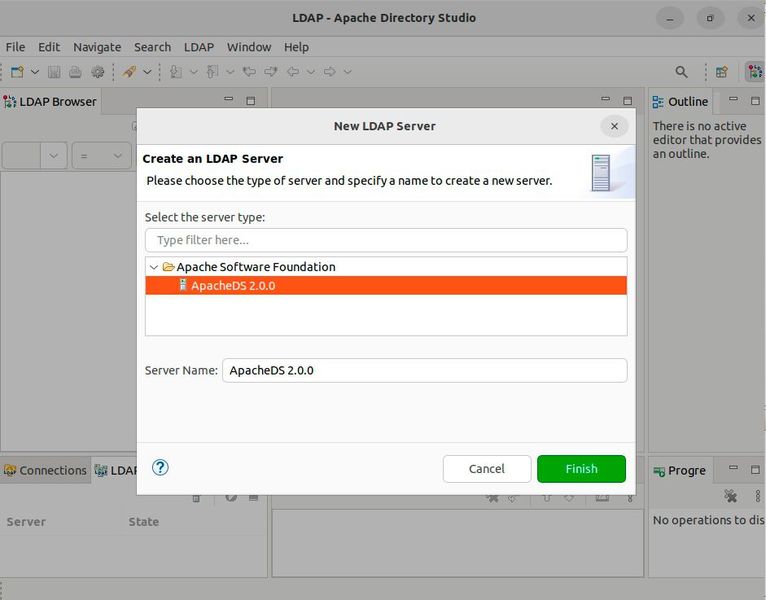Viewport: 766px width, 600px height.
Task: Open the Search menu
Action: coord(152,47)
